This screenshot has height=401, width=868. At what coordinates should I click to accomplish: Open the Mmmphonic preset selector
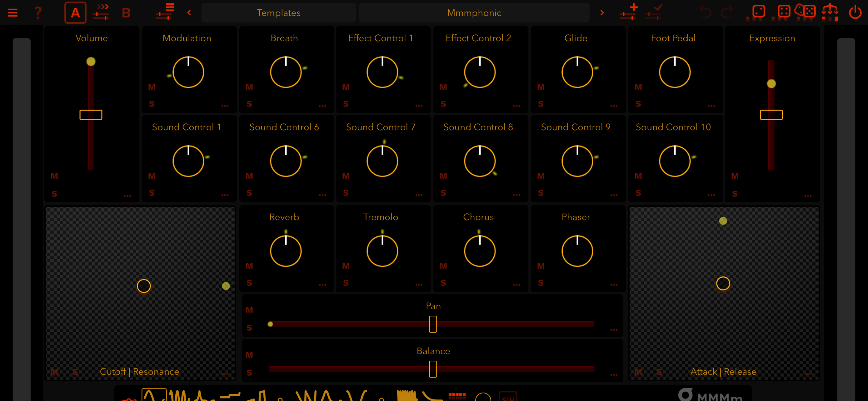[474, 13]
